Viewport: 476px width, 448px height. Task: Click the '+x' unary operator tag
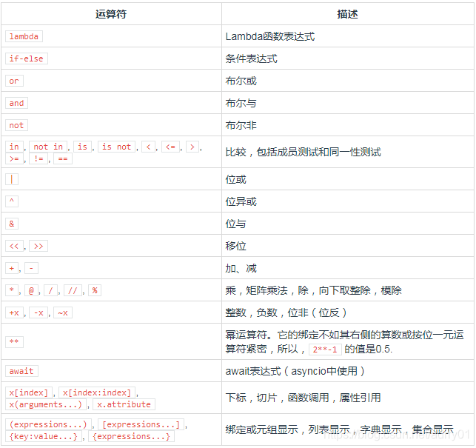point(14,312)
